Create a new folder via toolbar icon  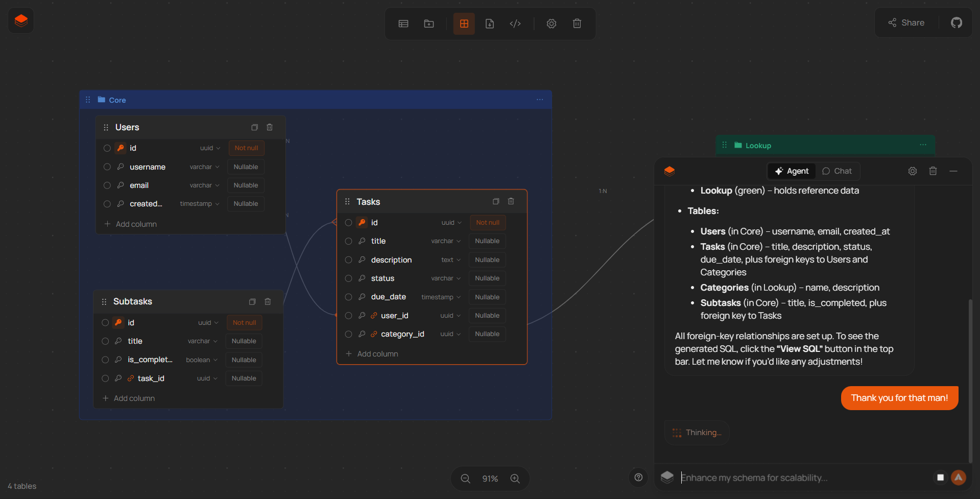point(428,23)
